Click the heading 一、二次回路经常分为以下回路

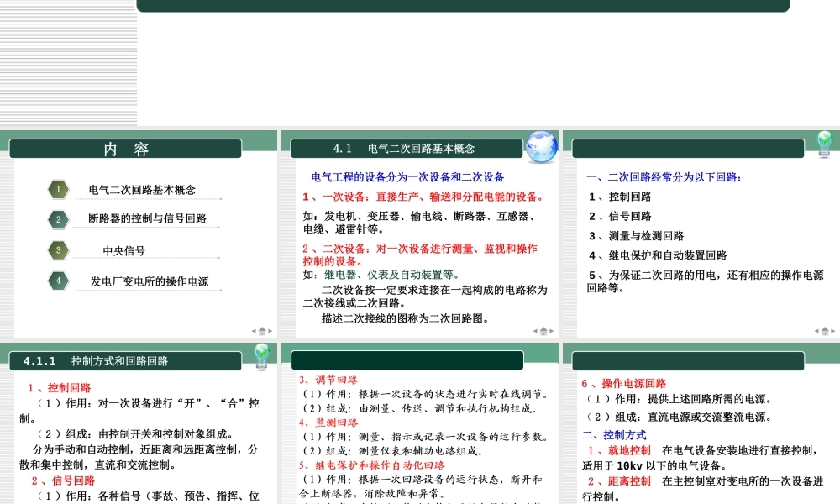coord(664,176)
